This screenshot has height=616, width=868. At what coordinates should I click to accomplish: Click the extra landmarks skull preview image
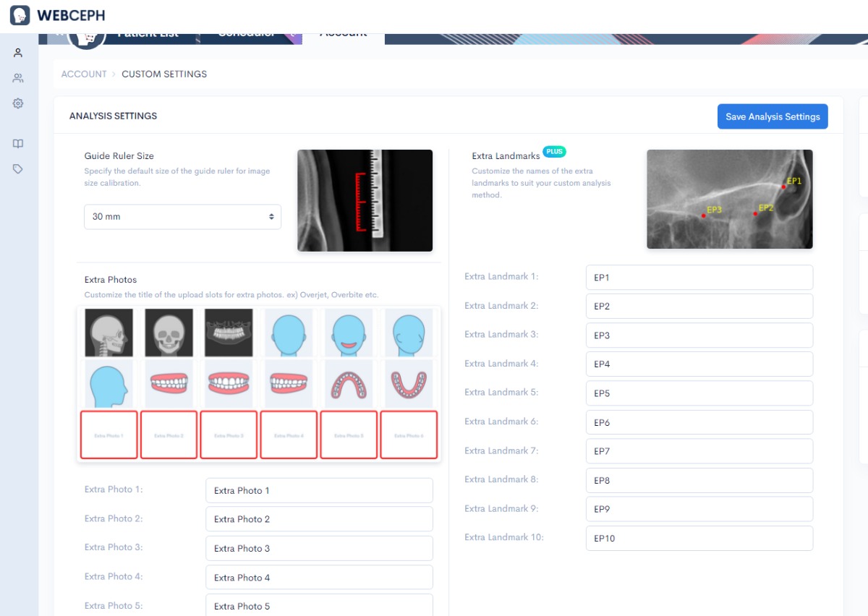(x=730, y=199)
